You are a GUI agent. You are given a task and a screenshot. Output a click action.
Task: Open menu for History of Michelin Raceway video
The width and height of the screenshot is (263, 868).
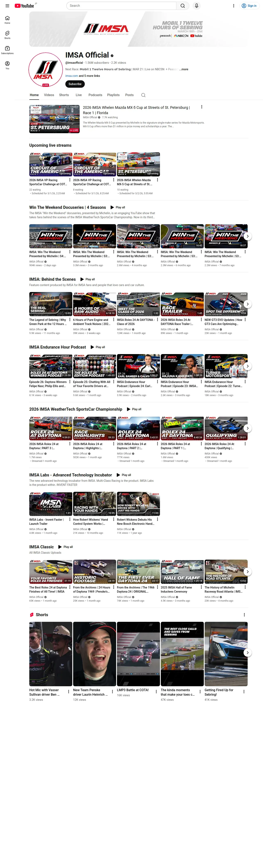tap(245, 587)
